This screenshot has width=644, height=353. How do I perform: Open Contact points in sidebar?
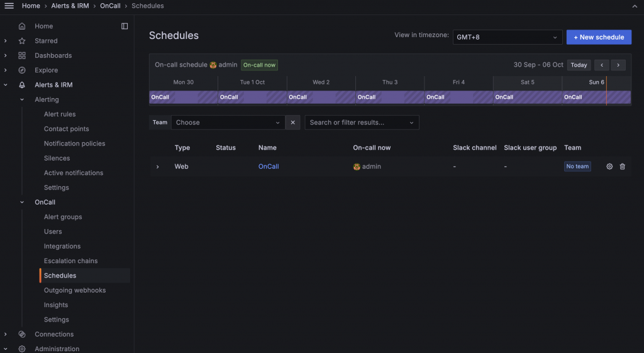pyautogui.click(x=67, y=129)
